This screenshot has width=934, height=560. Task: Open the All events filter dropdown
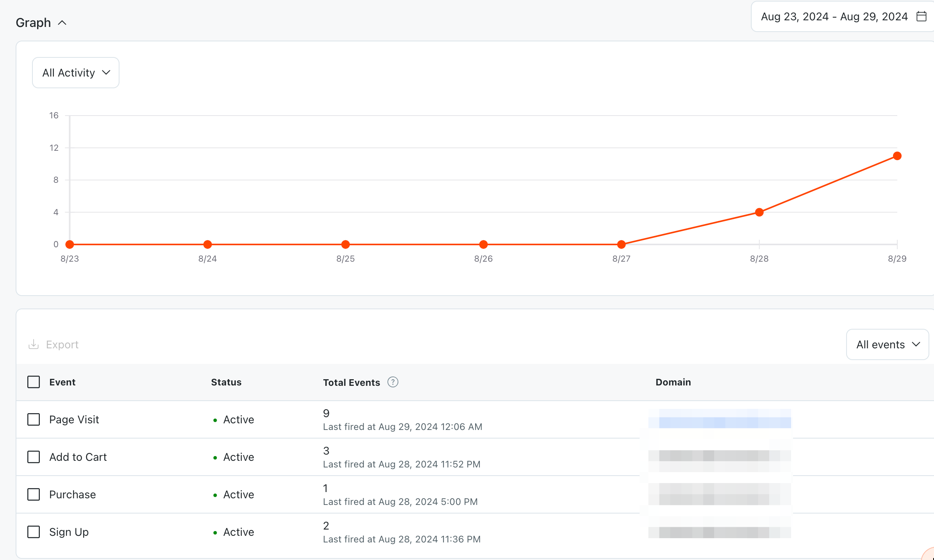click(x=887, y=344)
